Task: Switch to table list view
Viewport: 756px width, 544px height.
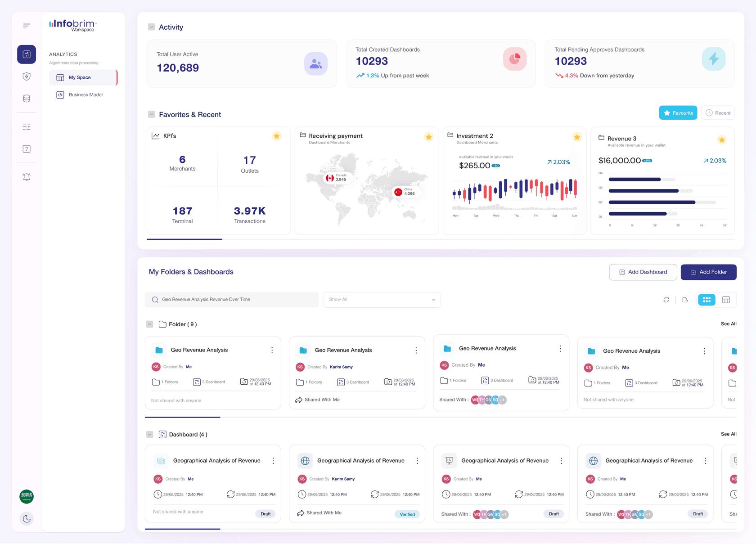Action: point(726,300)
